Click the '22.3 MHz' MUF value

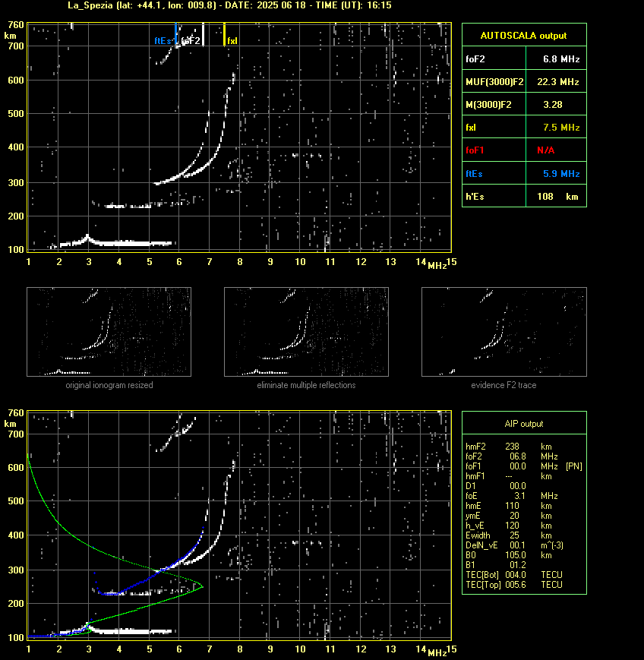click(x=558, y=82)
